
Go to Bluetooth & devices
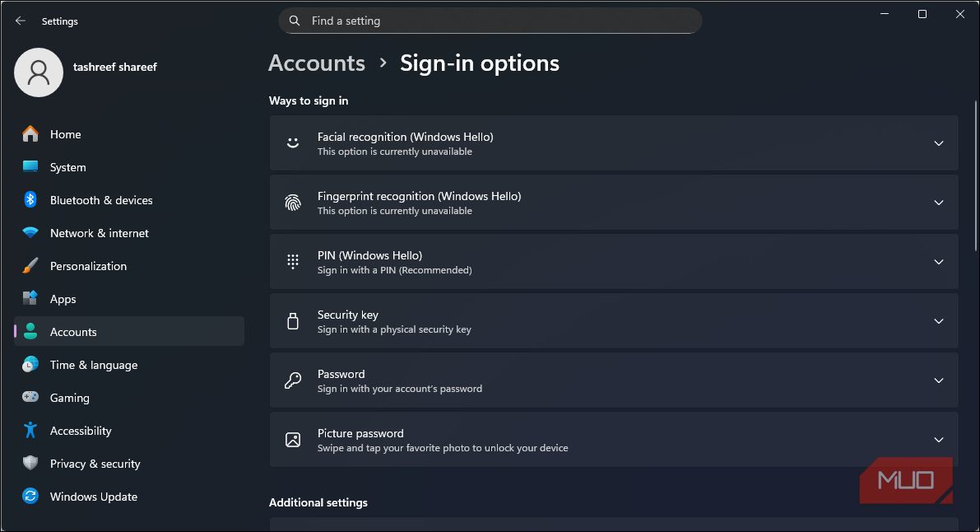click(128, 200)
